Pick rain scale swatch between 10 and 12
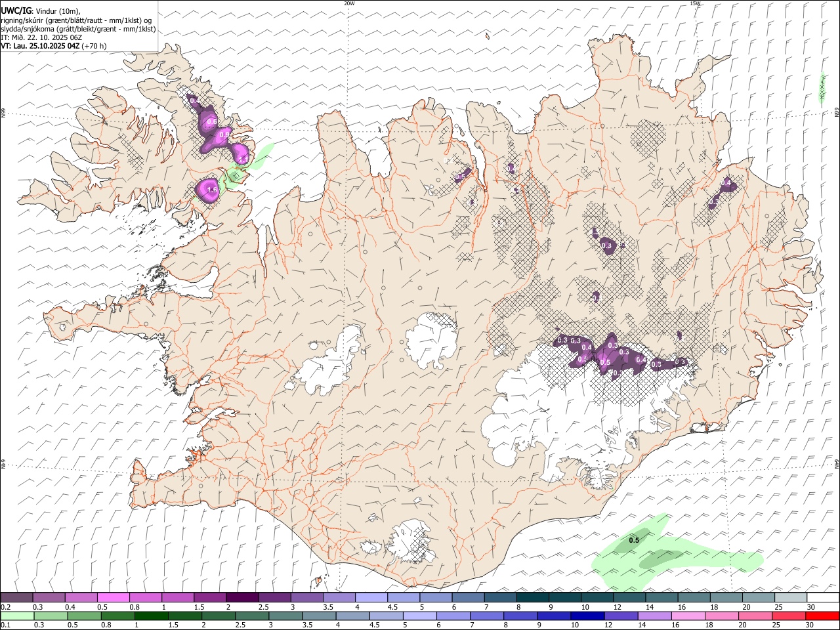 [586, 616]
